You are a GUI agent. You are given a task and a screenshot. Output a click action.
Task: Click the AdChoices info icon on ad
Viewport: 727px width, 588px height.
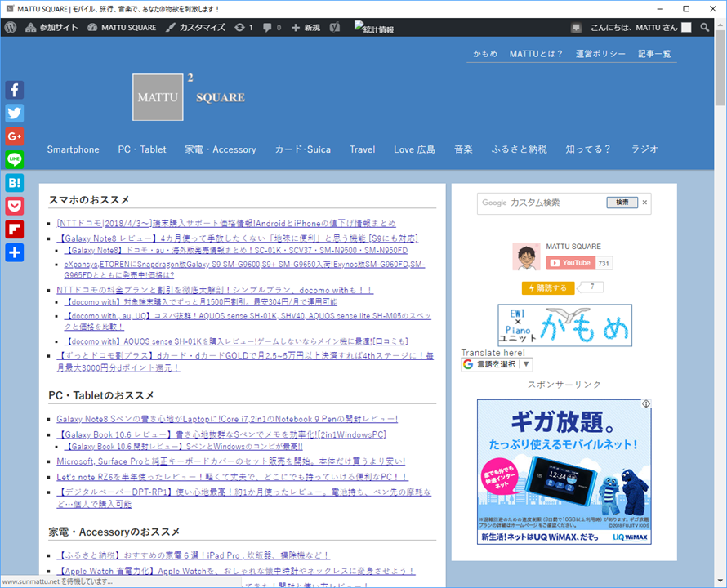pyautogui.click(x=646, y=404)
